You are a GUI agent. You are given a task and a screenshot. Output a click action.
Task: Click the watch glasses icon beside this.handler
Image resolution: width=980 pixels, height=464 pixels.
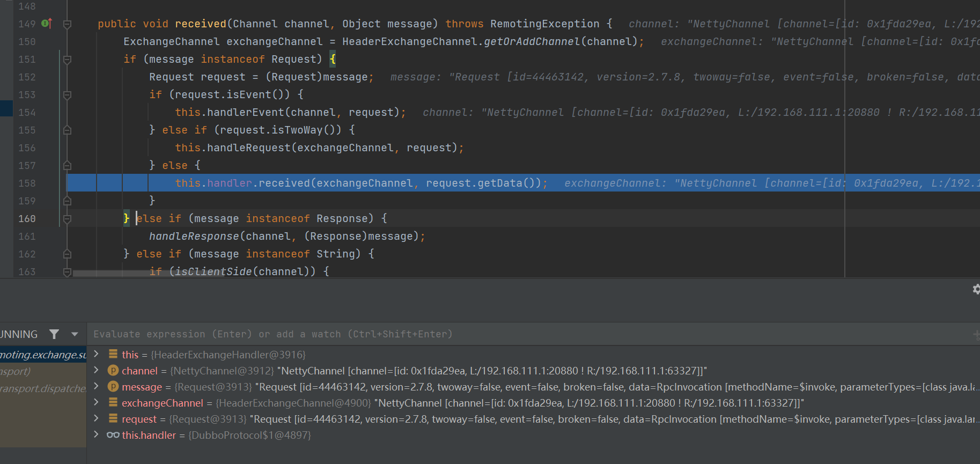113,434
